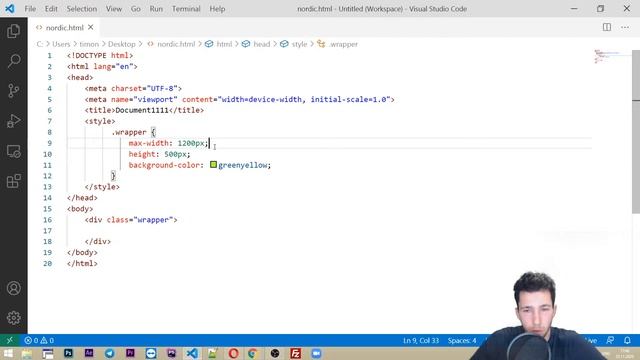Click line number 16 in gutter
Image resolution: width=640 pixels, height=360 pixels.
tap(47, 220)
